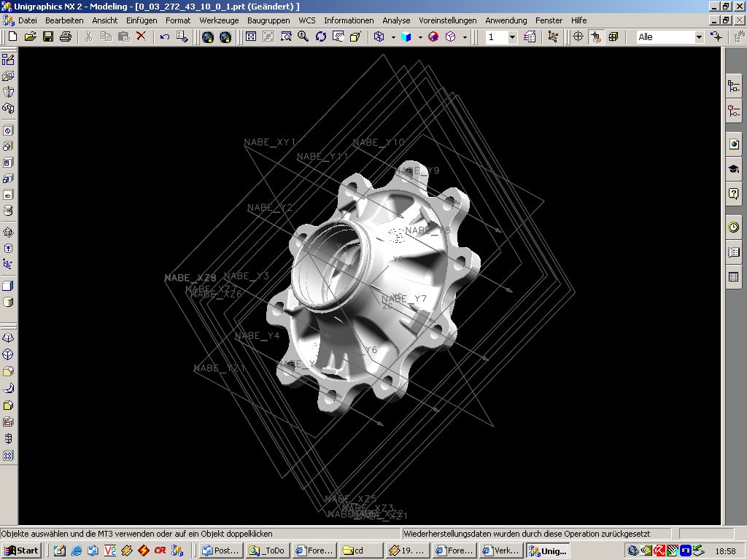This screenshot has width=747, height=560.
Task: Click the New file icon
Action: [x=12, y=36]
